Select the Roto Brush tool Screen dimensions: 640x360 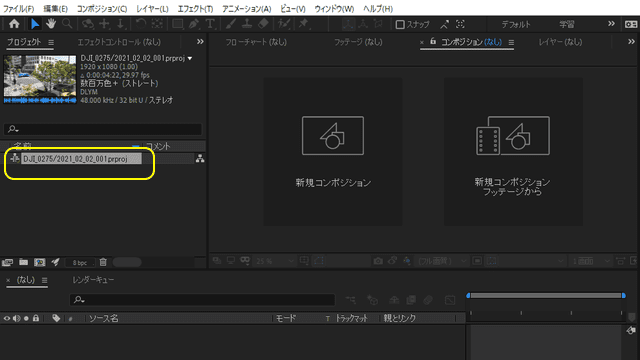[284, 24]
